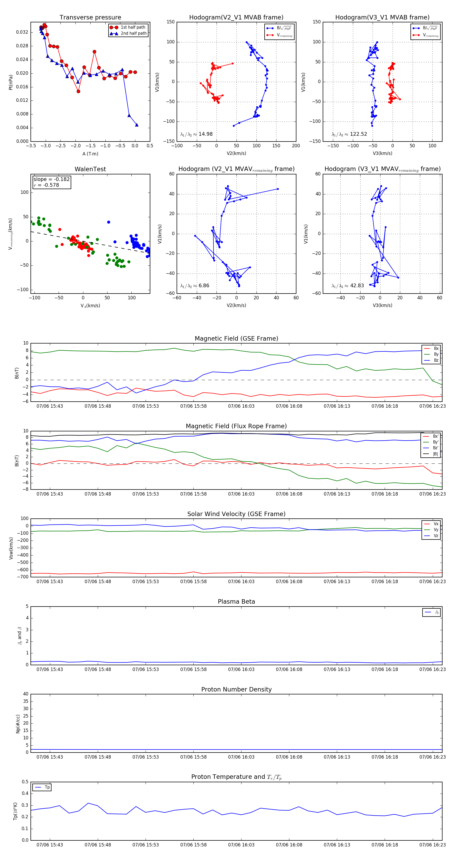Viewport: 473px width, 868px height.
Task: Click 'Hodogram (V3_V1 MVAV remaining frame)' title
Action: pos(382,169)
